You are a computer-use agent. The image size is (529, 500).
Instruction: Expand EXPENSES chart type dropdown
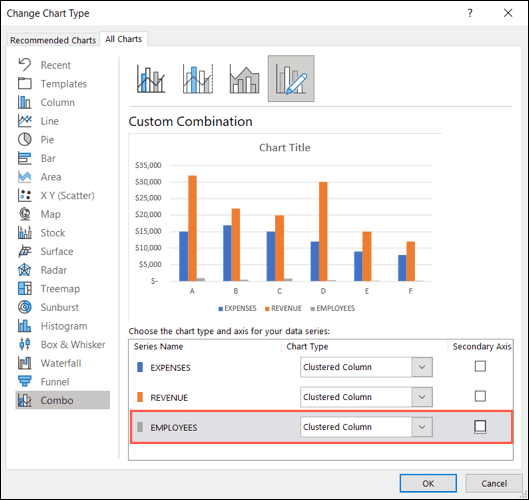pos(422,367)
